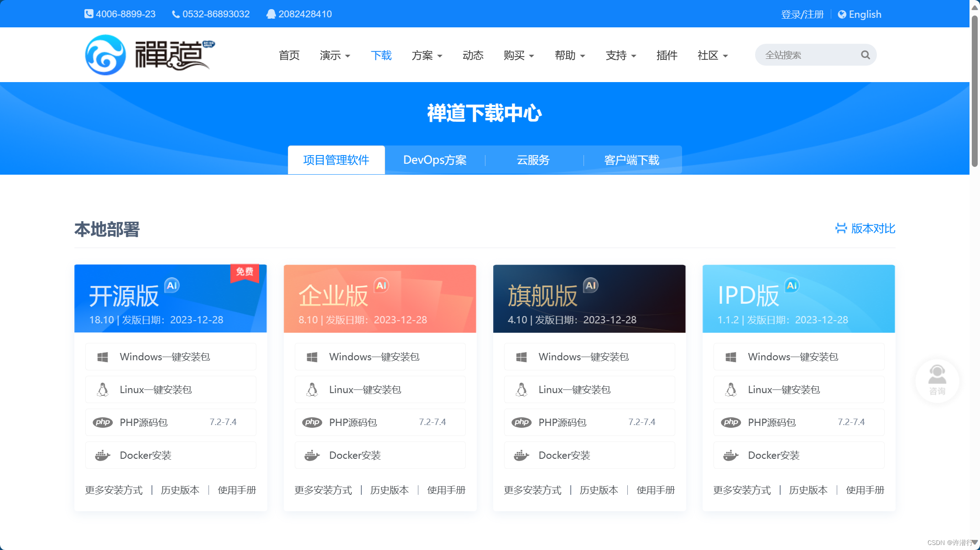Expand the 支持 dropdown menu
The height and width of the screenshot is (550, 980).
point(621,55)
